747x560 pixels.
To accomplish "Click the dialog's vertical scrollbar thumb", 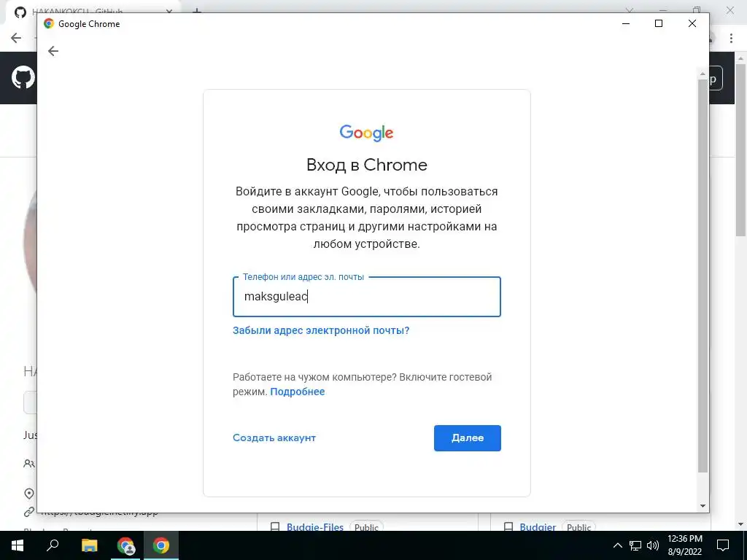I will tap(703, 276).
